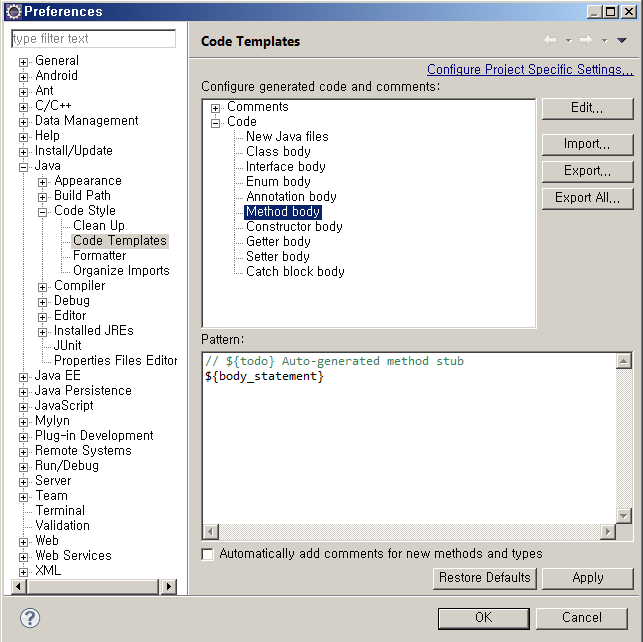
Task: Click the ${body_statement} pattern line
Action: click(264, 376)
